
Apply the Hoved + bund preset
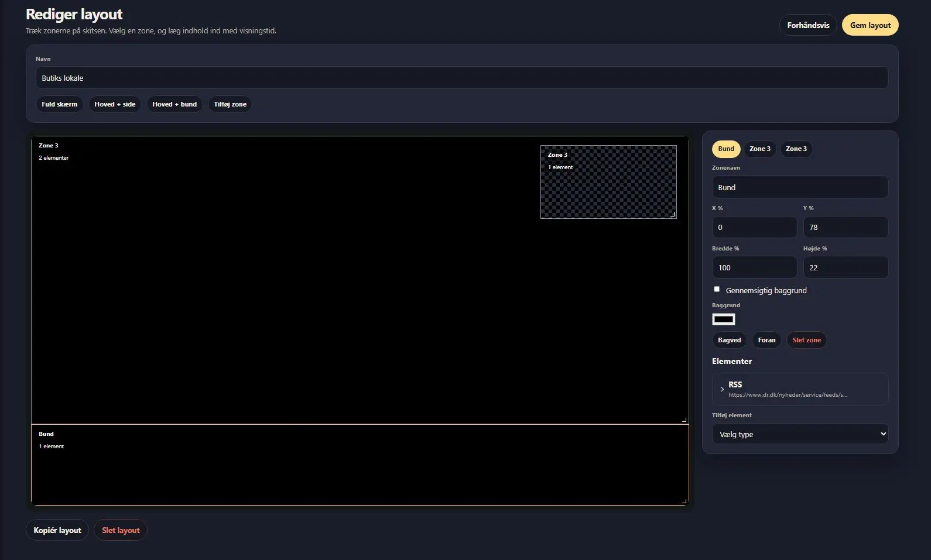174,104
